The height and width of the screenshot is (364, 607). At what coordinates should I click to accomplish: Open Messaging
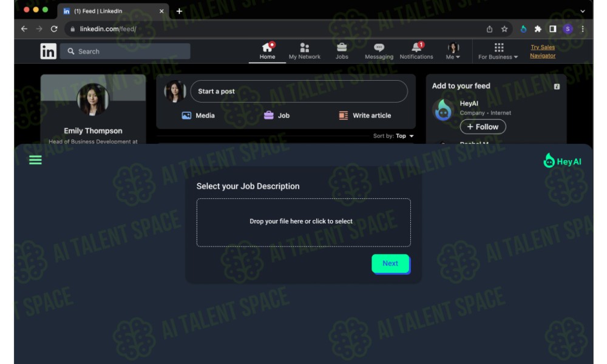[x=379, y=51]
